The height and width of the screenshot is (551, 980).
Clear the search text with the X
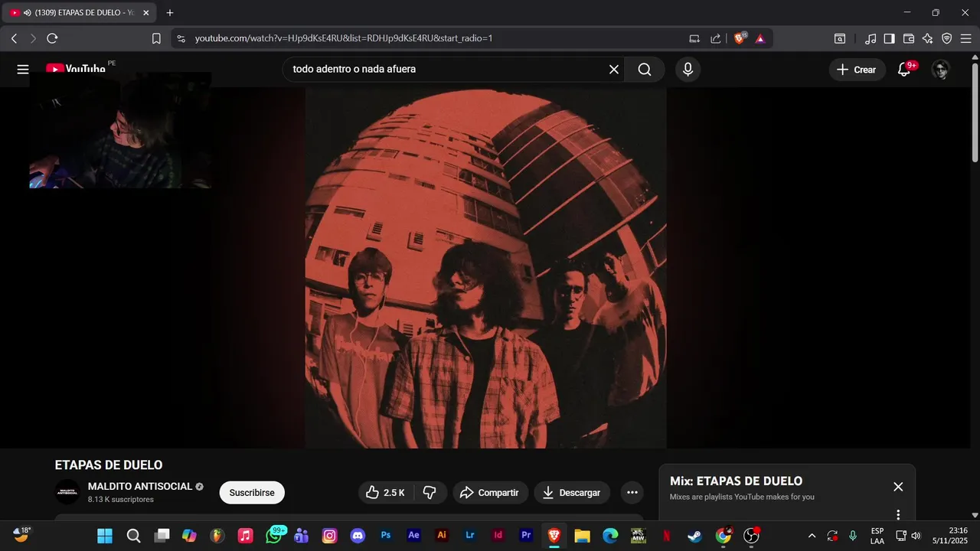[614, 70]
